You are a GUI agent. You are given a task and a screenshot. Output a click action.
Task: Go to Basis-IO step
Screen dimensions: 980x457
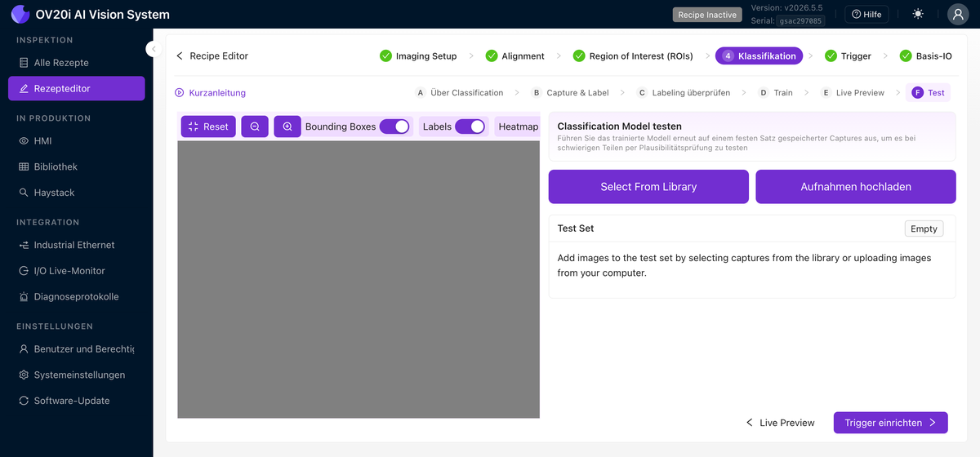pyautogui.click(x=925, y=56)
